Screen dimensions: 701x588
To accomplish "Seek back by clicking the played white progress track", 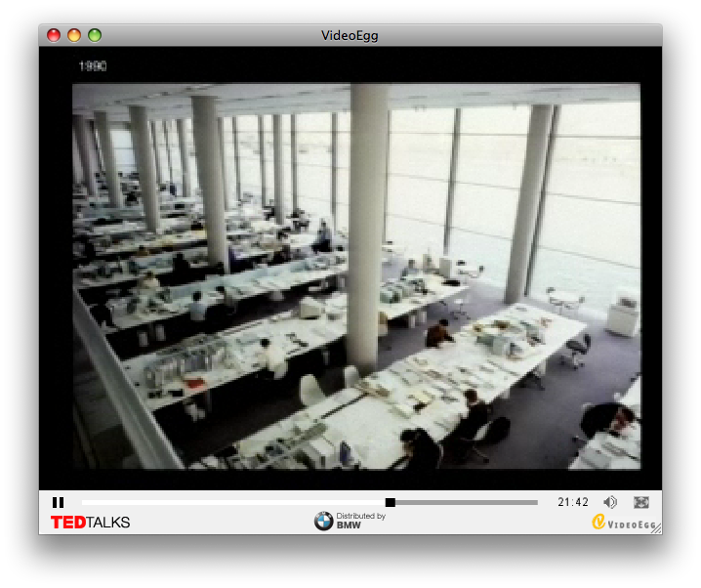I will (234, 502).
